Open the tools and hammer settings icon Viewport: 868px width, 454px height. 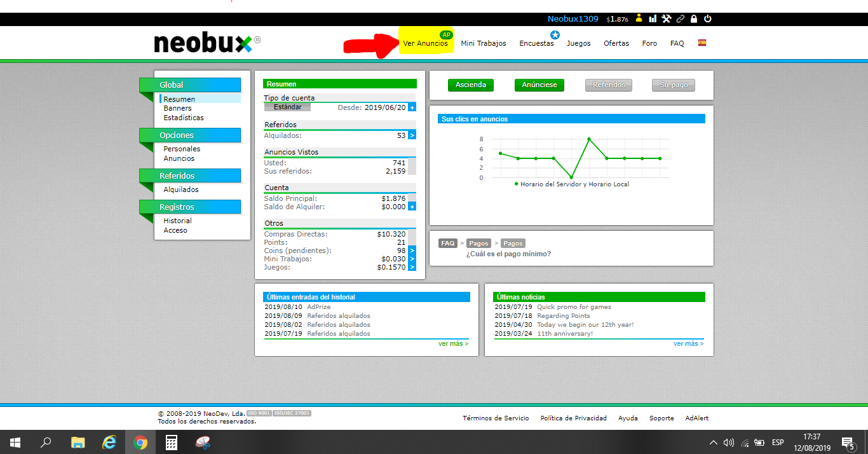pos(666,18)
